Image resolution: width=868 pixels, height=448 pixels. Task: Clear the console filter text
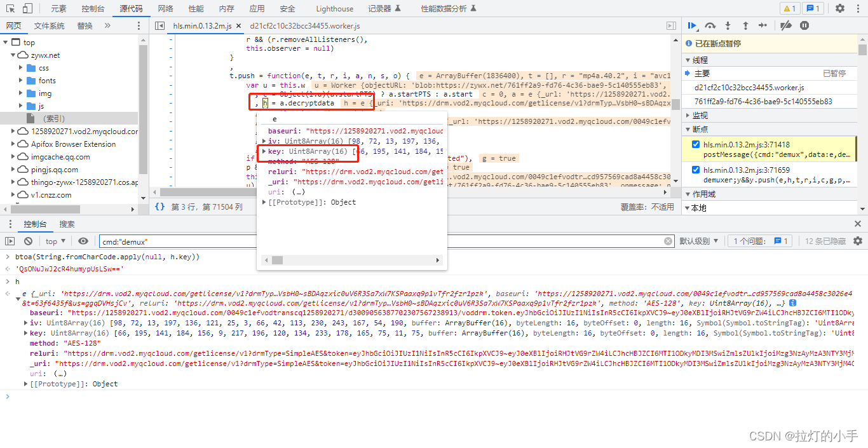pyautogui.click(x=668, y=241)
